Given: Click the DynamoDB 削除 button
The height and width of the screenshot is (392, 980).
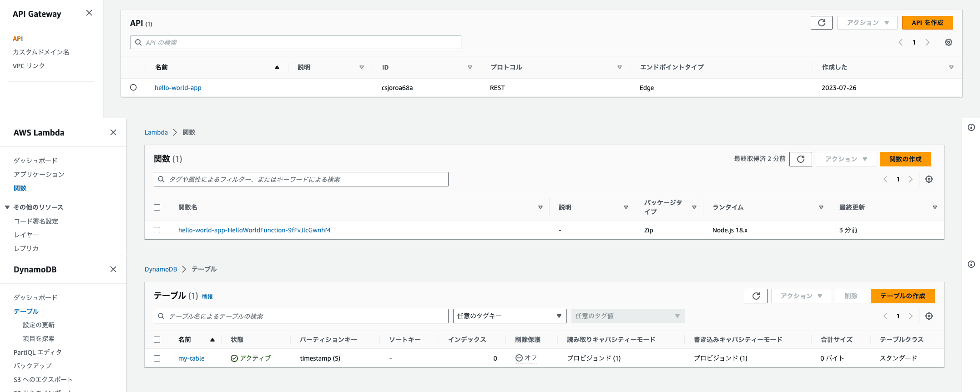Looking at the screenshot, I should point(851,296).
